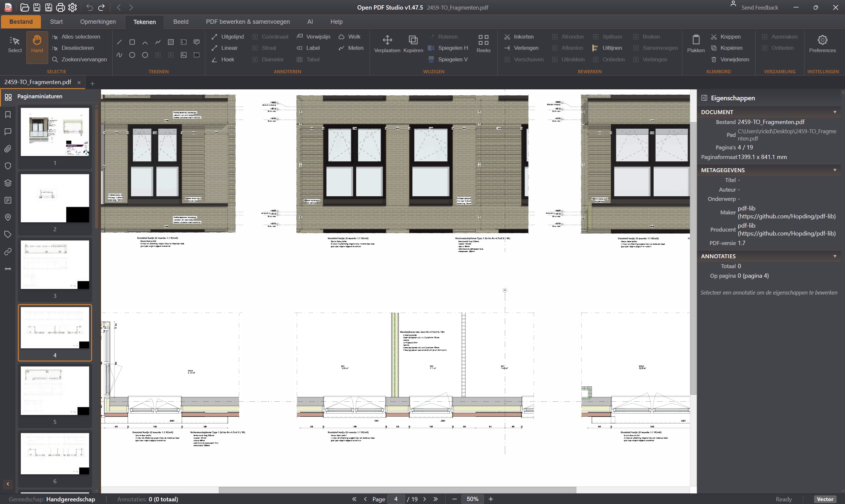
Task: Click the page number input field
Action: point(396,499)
